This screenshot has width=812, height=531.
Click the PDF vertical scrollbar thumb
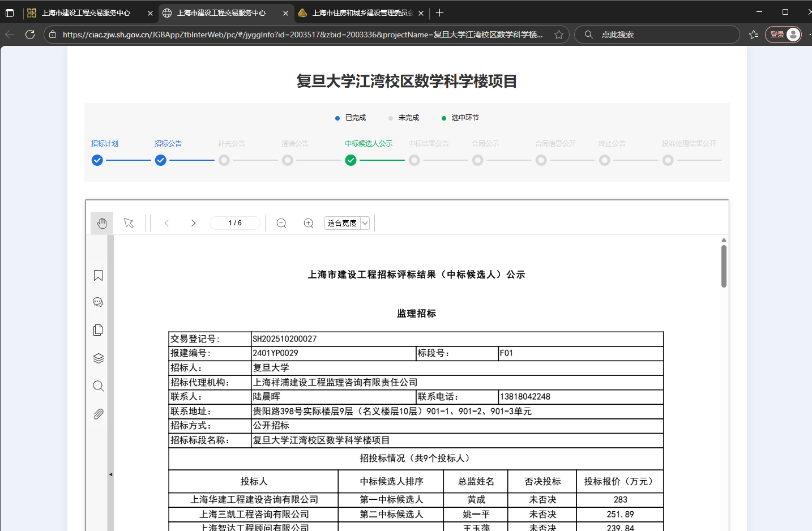[x=724, y=266]
